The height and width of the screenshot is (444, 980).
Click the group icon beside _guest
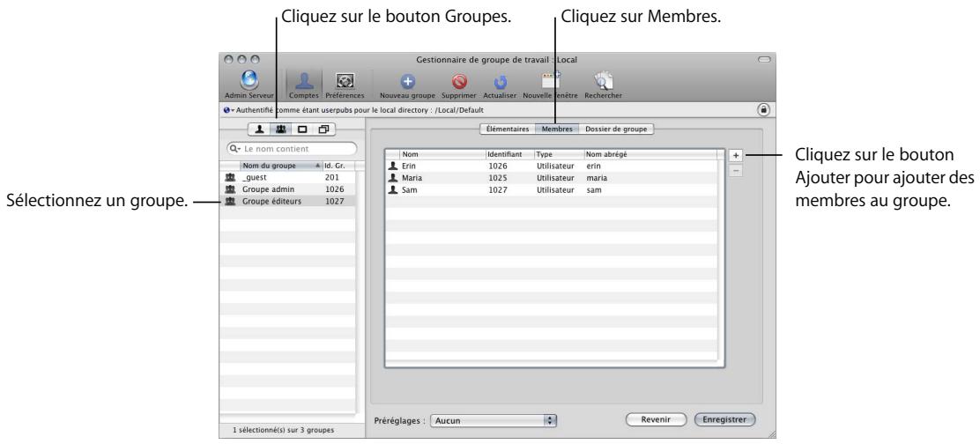(230, 177)
